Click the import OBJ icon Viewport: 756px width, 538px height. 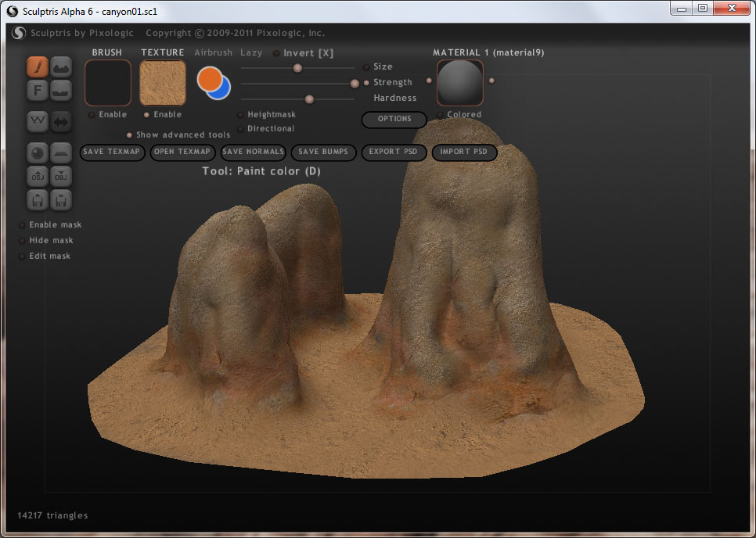[38, 176]
